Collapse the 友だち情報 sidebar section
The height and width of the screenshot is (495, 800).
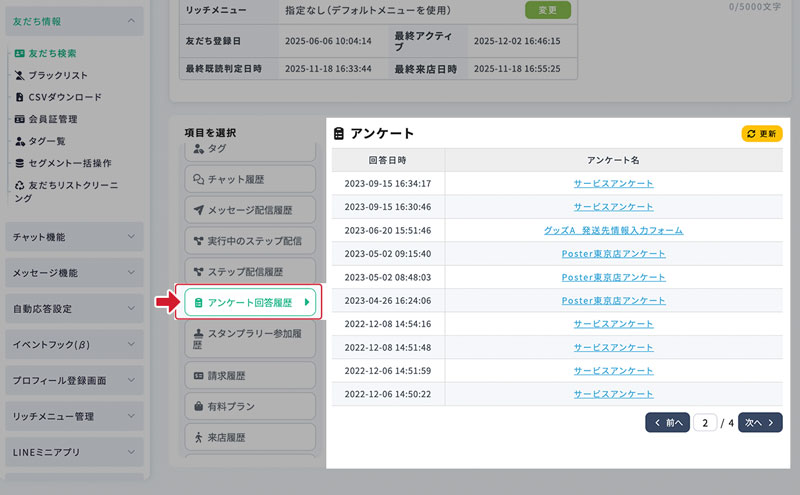tap(131, 20)
